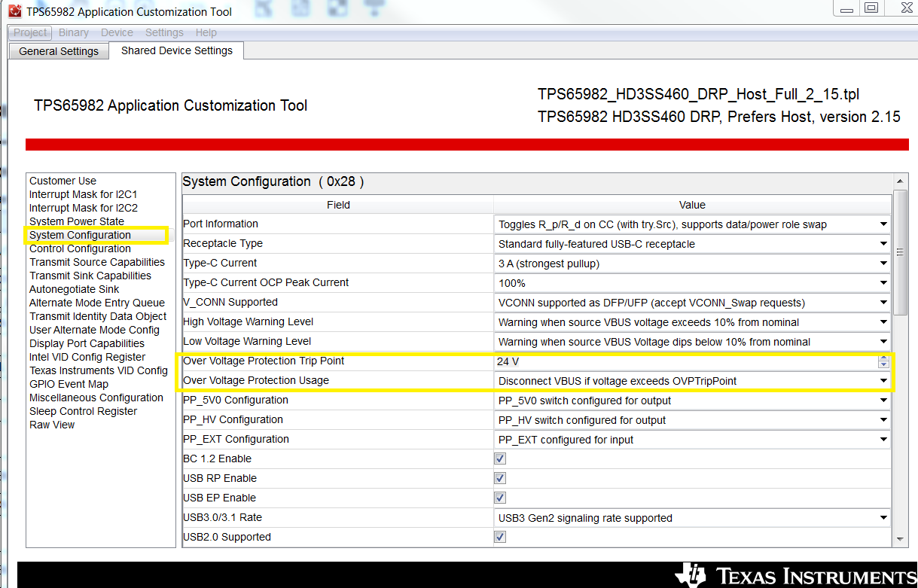Expand Type-C Current OCP Peak Current dropdown
Screen dimensions: 918x588
(883, 283)
